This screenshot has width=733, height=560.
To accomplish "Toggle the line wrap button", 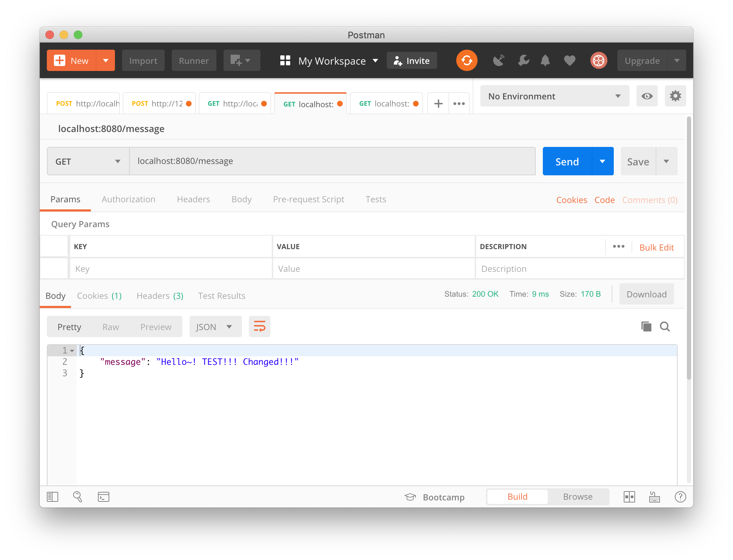I will click(x=259, y=326).
